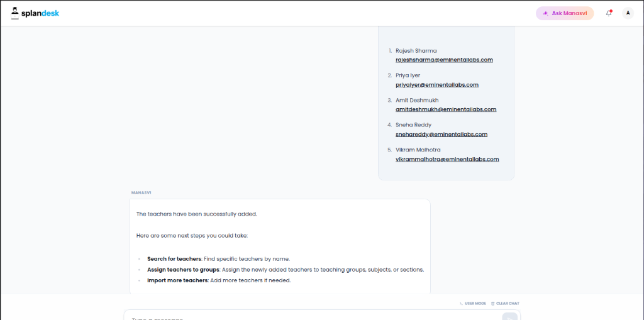The height and width of the screenshot is (320, 644).
Task: Click the sparkle icon in Ask Manasvi
Action: click(x=545, y=13)
